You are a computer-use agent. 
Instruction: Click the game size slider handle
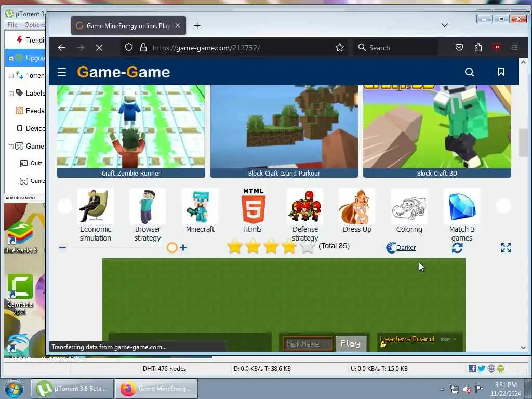pos(172,248)
